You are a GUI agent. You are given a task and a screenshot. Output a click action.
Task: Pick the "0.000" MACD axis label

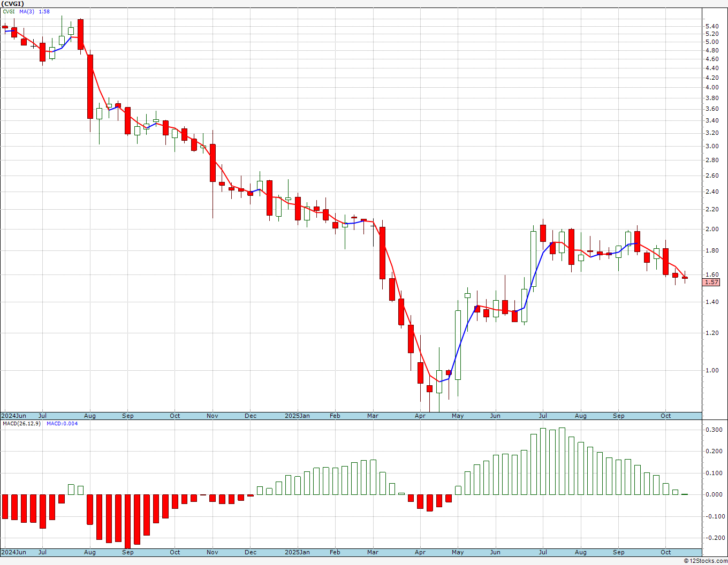tap(714, 494)
